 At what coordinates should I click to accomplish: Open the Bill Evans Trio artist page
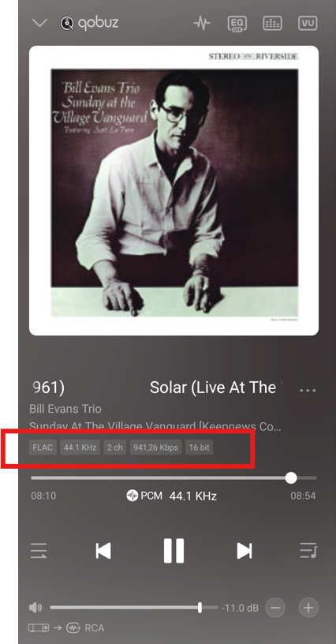(x=65, y=409)
